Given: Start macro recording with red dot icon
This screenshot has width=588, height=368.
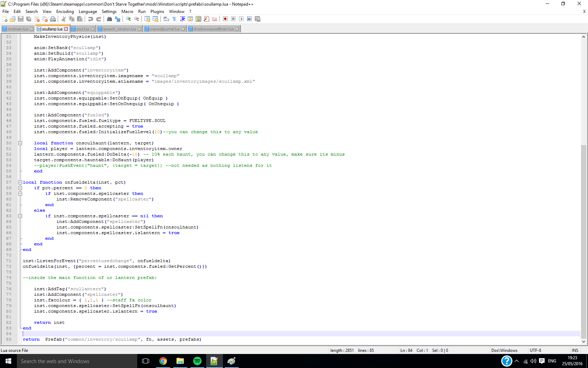Looking at the screenshot, I should pos(225,19).
